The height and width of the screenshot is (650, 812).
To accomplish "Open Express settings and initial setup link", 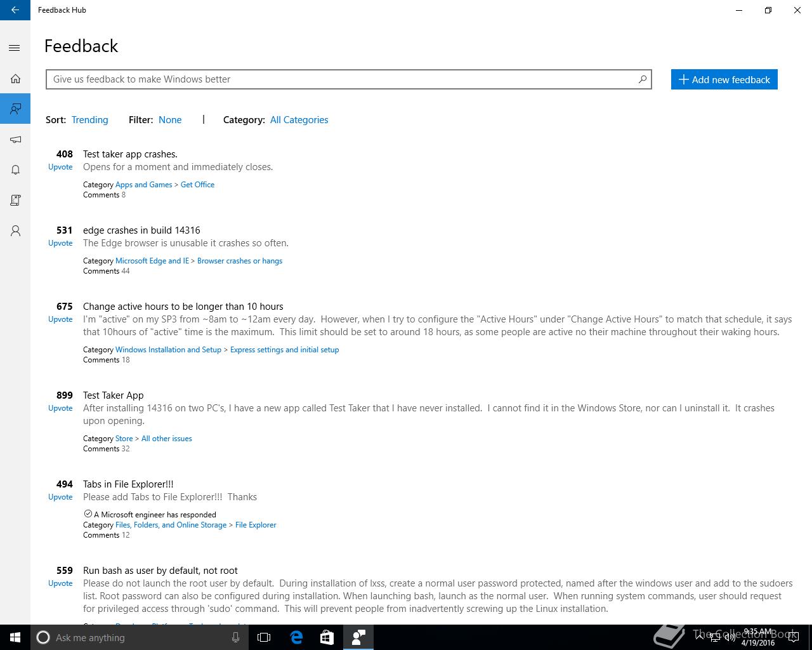I will click(x=284, y=350).
